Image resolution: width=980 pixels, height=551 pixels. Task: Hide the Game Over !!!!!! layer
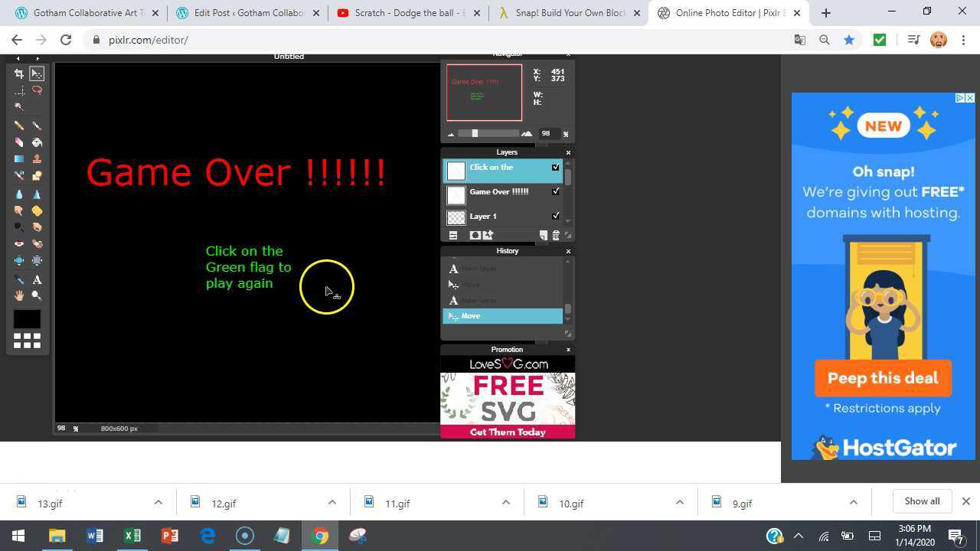point(557,191)
